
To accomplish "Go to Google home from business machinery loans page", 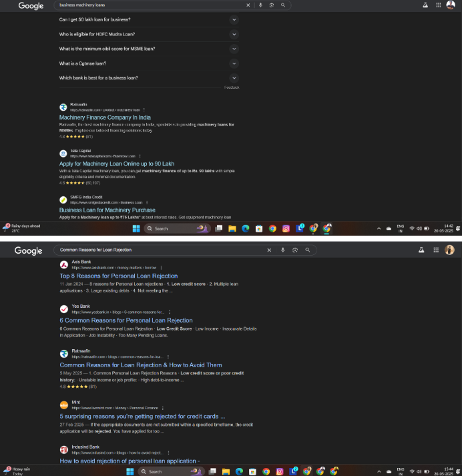I will [31, 5].
